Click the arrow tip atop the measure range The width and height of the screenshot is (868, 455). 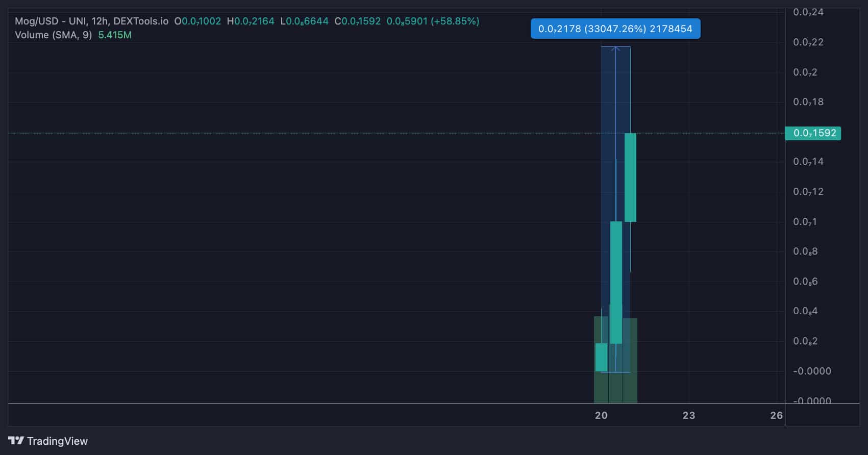pos(615,48)
